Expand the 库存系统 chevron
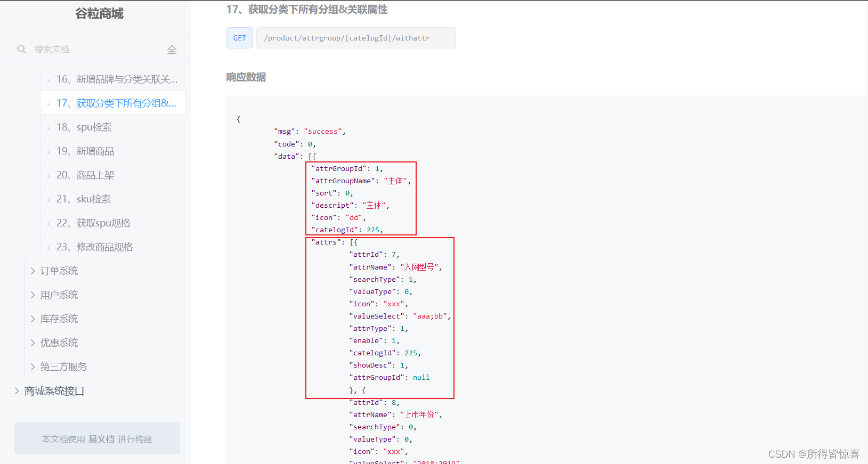The height and width of the screenshot is (464, 868). (x=33, y=319)
